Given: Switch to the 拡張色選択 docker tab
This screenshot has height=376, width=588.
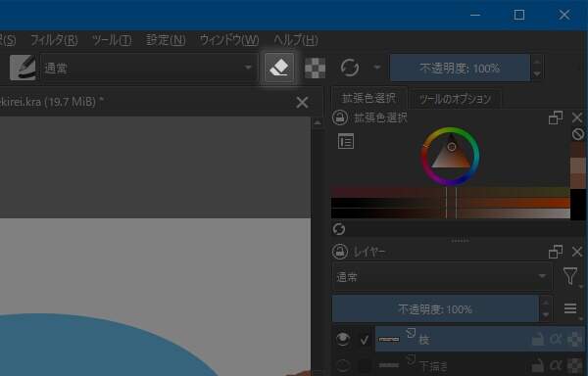Looking at the screenshot, I should [x=368, y=99].
